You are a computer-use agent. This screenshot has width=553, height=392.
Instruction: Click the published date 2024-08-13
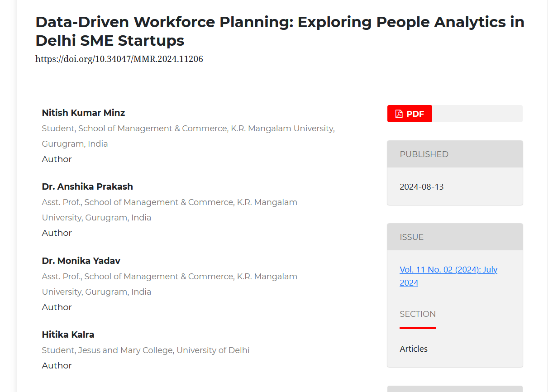421,186
